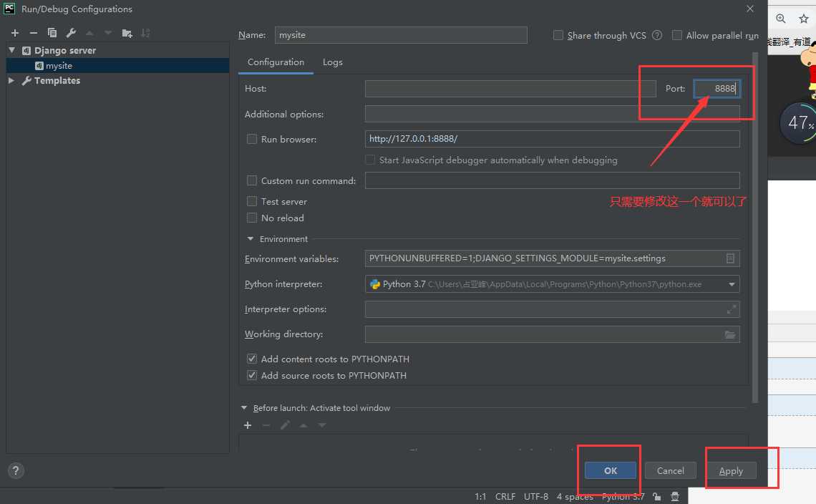Screen dimensions: 816x504
Task: Collapse the Before launch section
Action: tap(243, 407)
